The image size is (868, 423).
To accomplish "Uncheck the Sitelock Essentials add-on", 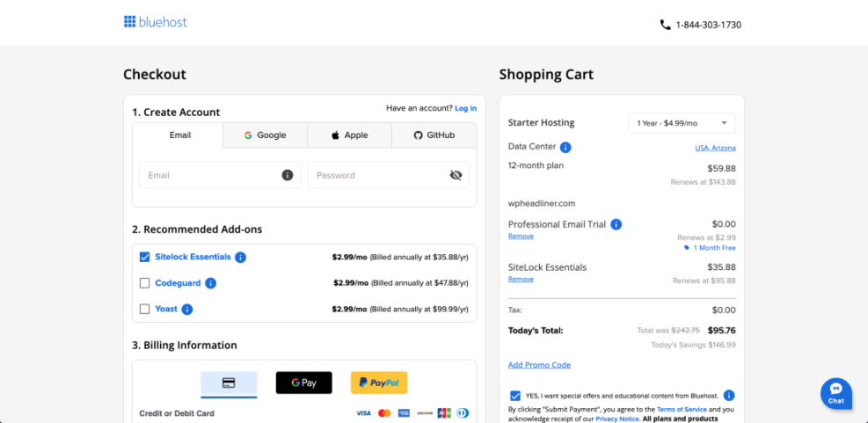I will tap(144, 257).
